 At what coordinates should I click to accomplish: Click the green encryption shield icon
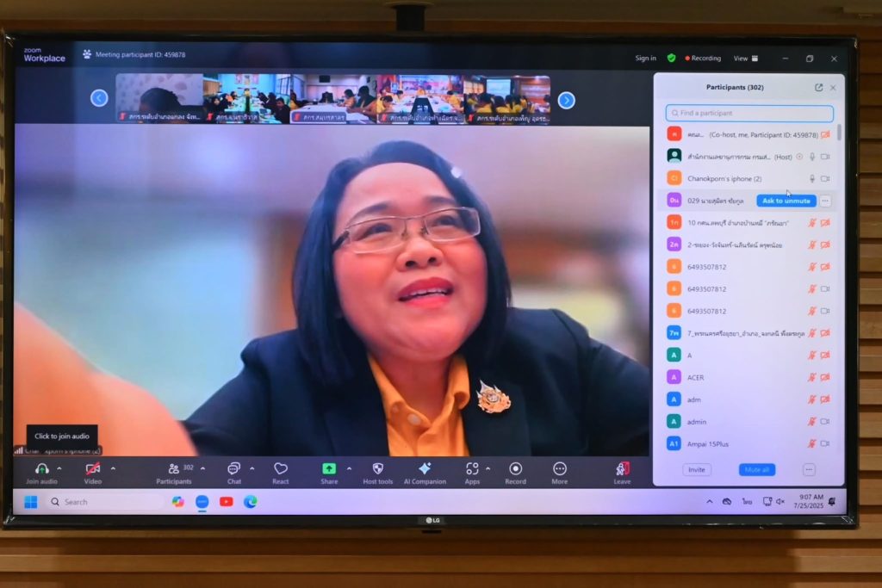[x=671, y=58]
